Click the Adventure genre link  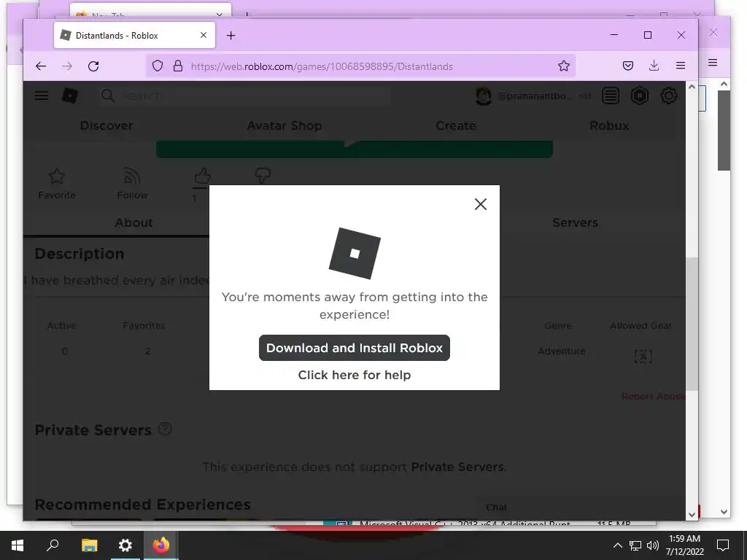[x=561, y=351]
